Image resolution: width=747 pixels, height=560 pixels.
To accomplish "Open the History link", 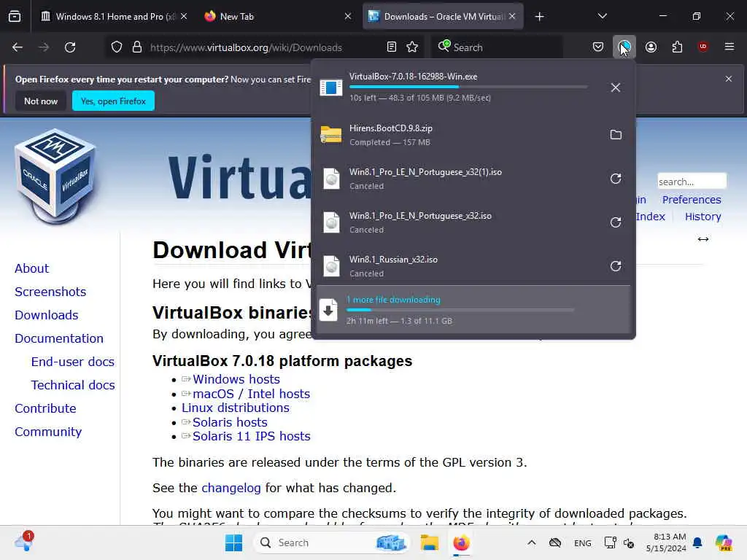I will point(703,217).
